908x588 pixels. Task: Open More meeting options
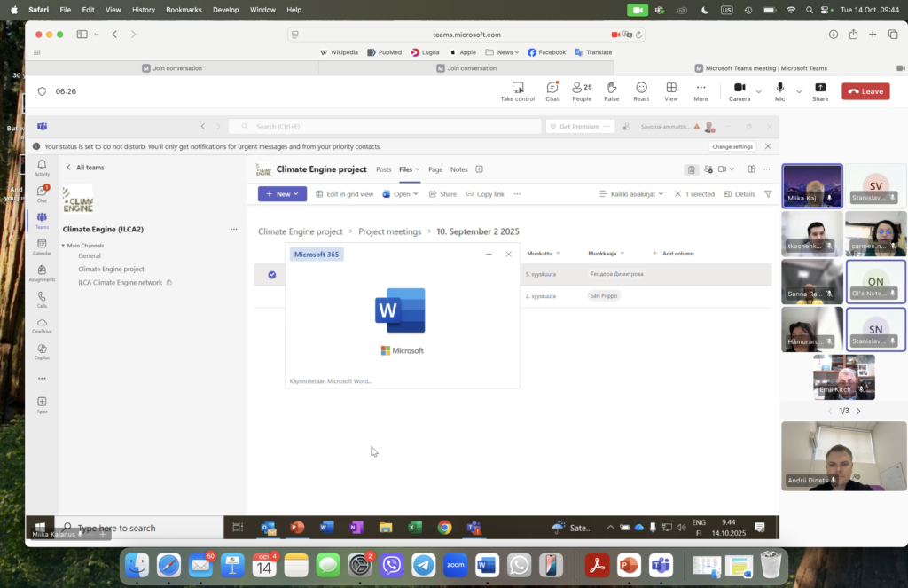pyautogui.click(x=701, y=90)
